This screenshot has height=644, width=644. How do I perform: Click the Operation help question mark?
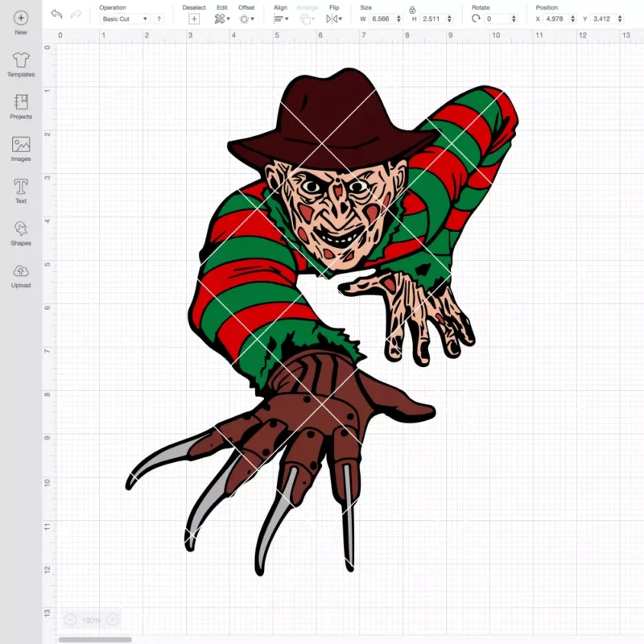point(159,19)
